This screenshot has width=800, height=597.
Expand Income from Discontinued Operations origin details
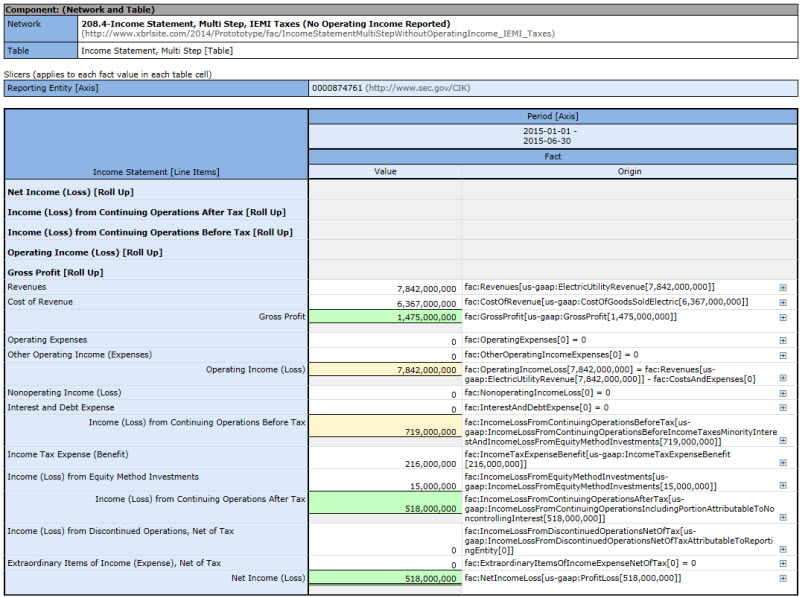point(783,550)
